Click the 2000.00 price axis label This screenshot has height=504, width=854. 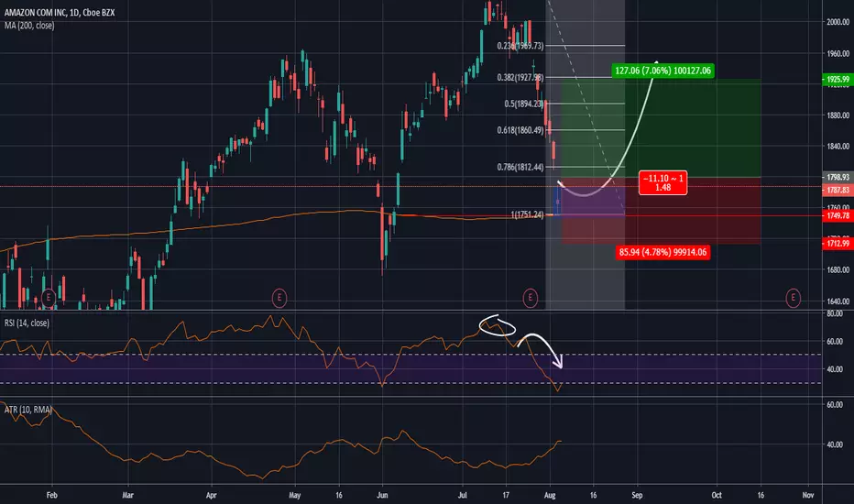click(838, 22)
